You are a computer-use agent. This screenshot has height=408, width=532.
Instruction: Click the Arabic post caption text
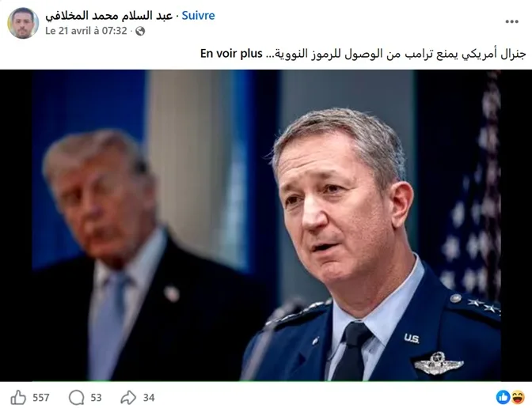pyautogui.click(x=400, y=54)
